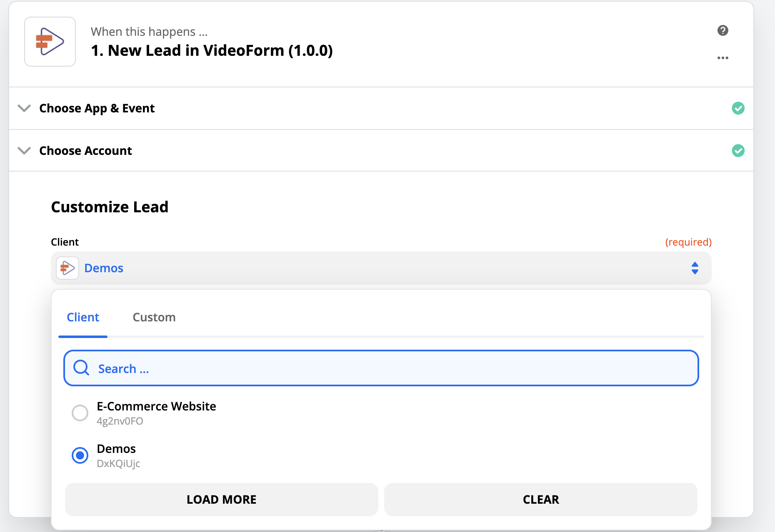Open the Client dropdown showing Demos
The image size is (775, 532).
pyautogui.click(x=381, y=268)
